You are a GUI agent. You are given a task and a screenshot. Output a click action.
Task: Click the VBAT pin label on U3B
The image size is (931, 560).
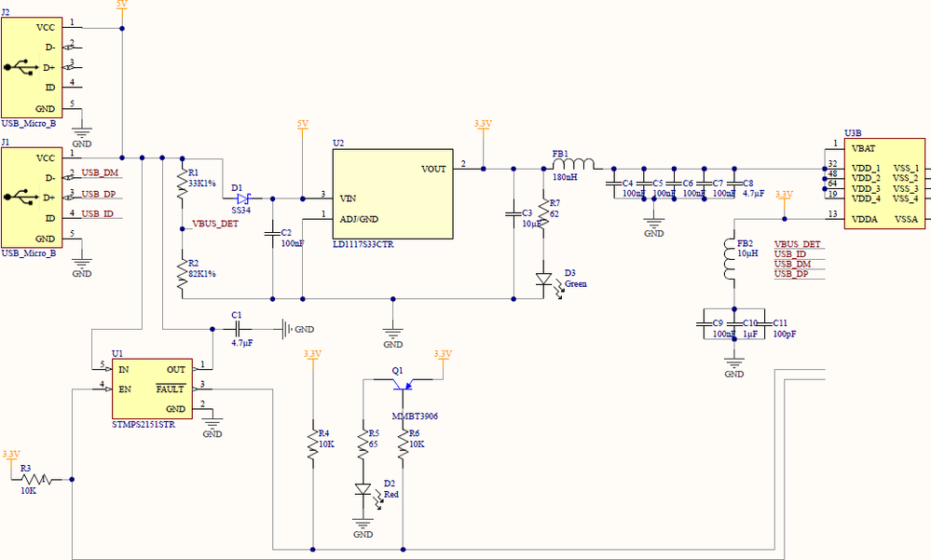pyautogui.click(x=863, y=148)
